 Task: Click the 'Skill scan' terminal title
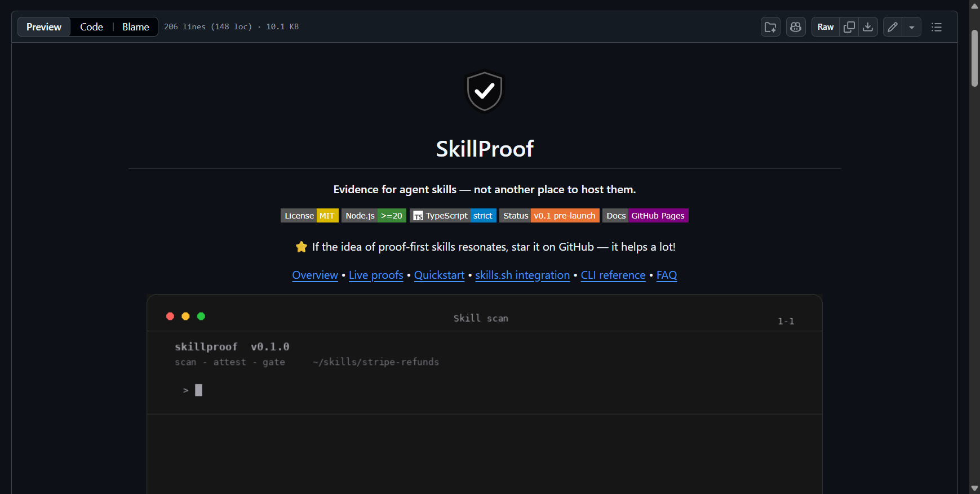coord(481,318)
